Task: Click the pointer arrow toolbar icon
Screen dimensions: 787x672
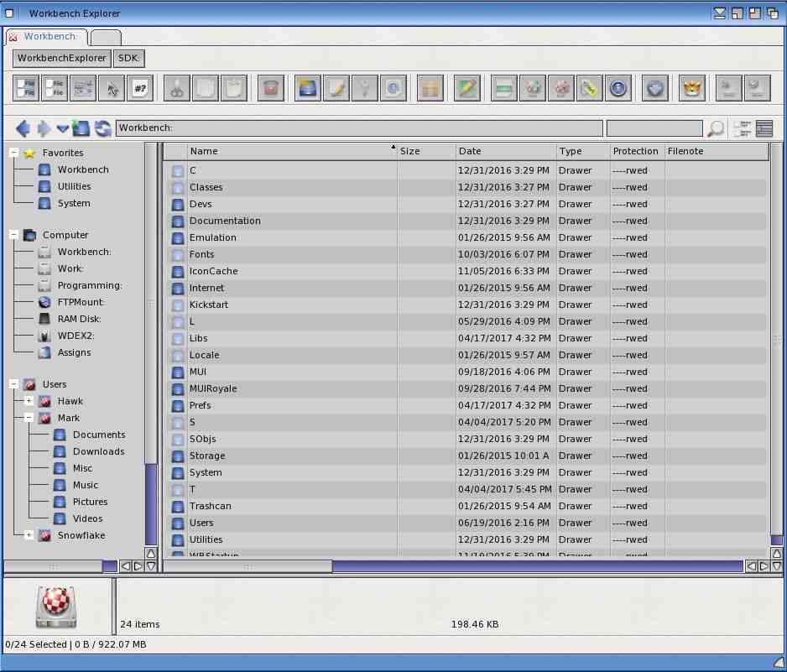Action: [x=112, y=88]
